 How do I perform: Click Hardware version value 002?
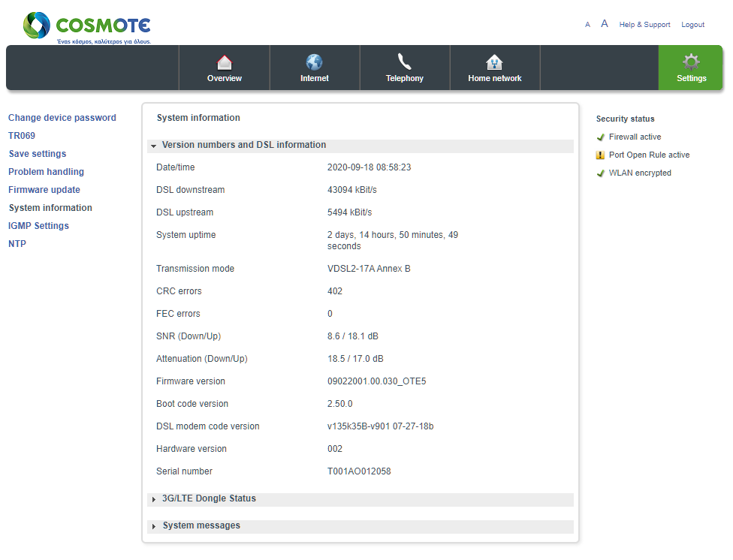[335, 449]
